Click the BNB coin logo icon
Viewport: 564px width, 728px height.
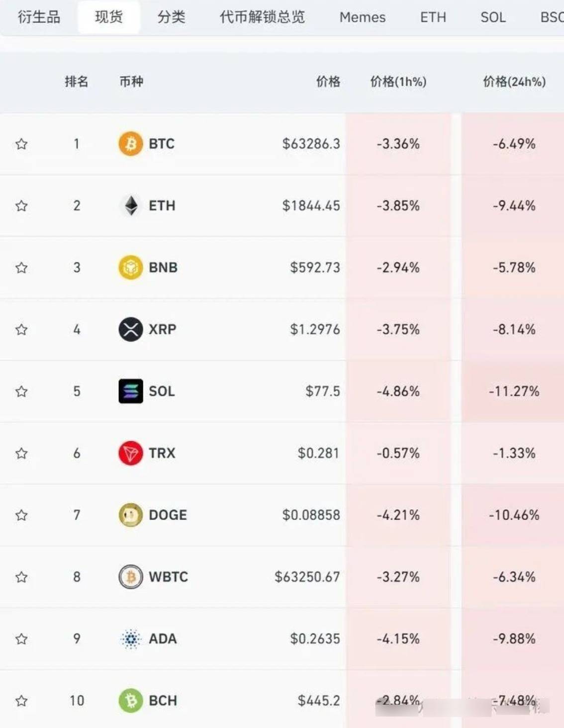pyautogui.click(x=130, y=268)
